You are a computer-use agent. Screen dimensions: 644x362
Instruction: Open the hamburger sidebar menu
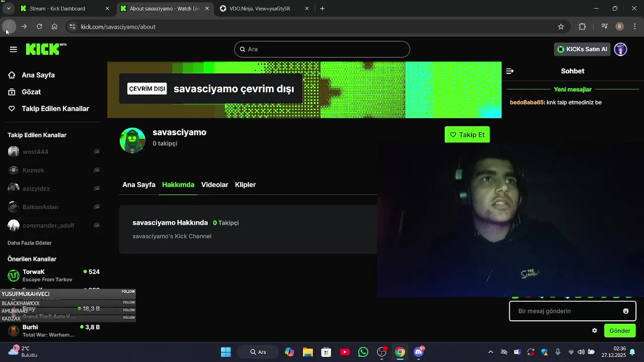coord(14,49)
